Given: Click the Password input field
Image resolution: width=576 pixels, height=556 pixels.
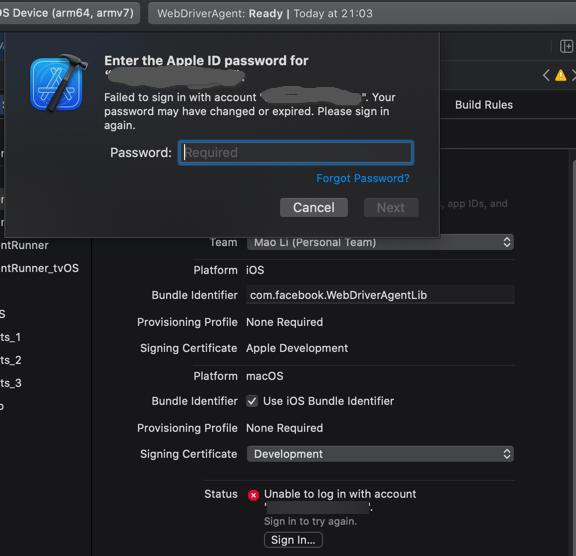Looking at the screenshot, I should (x=296, y=152).
